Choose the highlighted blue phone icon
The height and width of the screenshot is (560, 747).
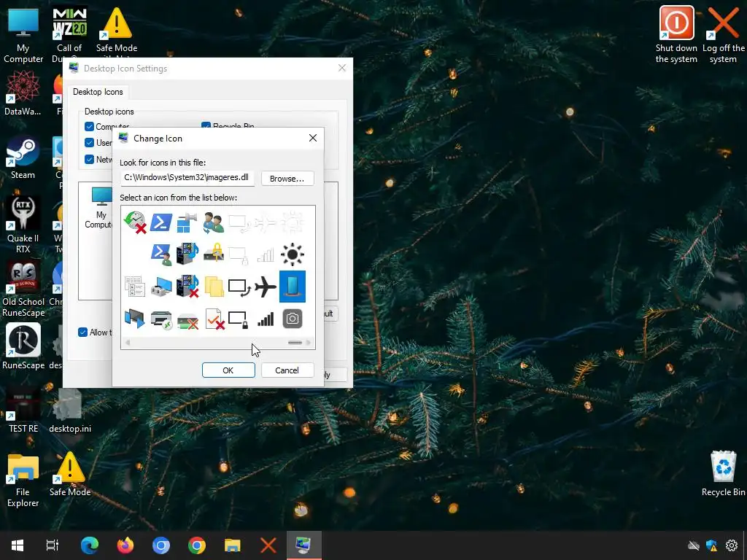click(x=292, y=287)
